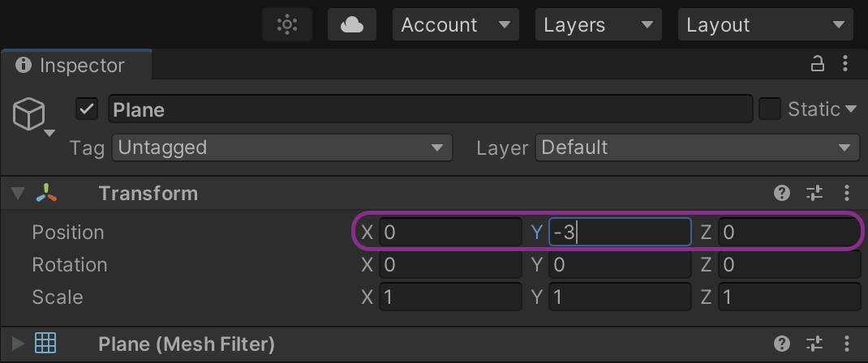
Task: Open the Account dropdown
Action: [x=455, y=24]
